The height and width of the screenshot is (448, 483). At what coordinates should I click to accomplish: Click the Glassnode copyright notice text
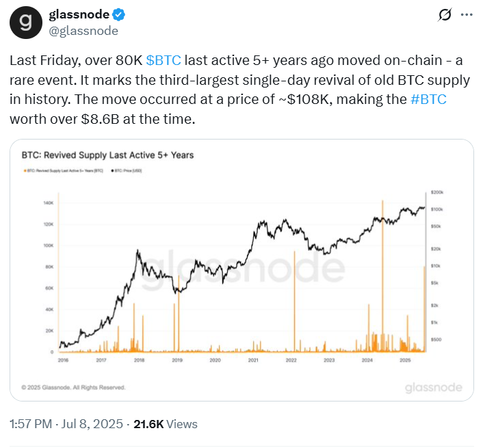pyautogui.click(x=73, y=387)
